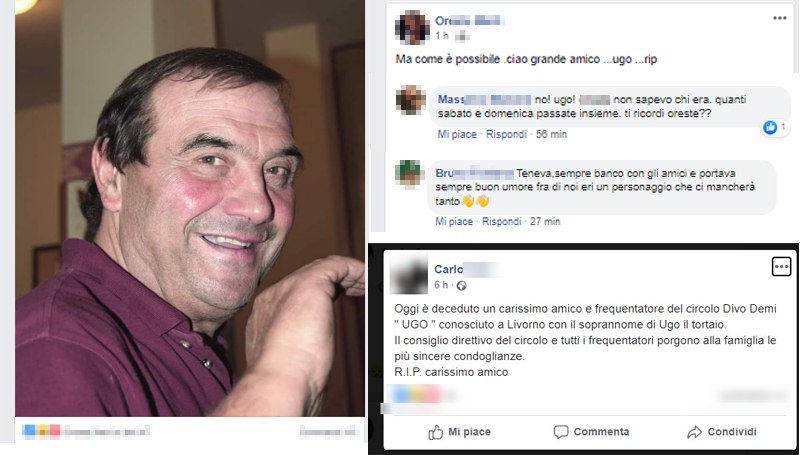The width and height of the screenshot is (800, 455).
Task: Open the boxed three-dot menu on Carlo's post
Action: [781, 266]
